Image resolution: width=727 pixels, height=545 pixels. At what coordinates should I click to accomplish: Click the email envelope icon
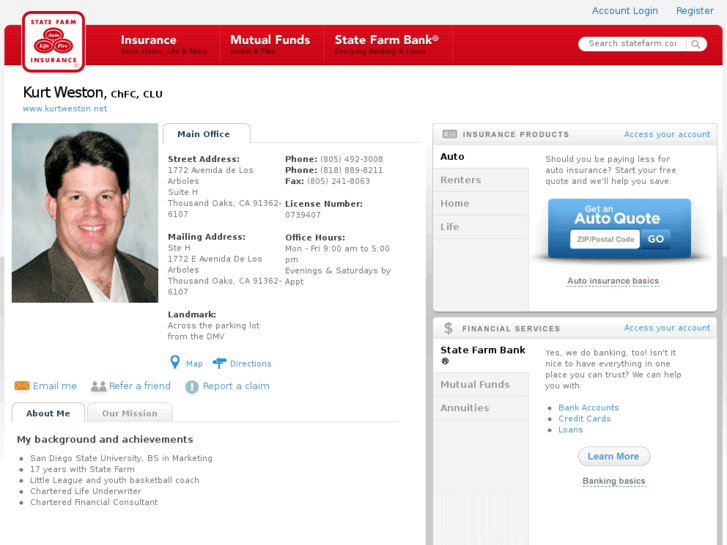[x=22, y=385]
